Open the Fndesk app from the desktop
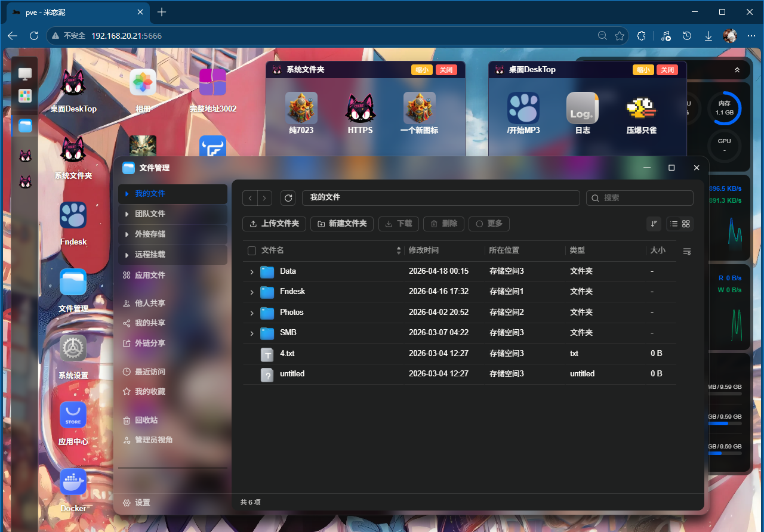 [x=73, y=215]
